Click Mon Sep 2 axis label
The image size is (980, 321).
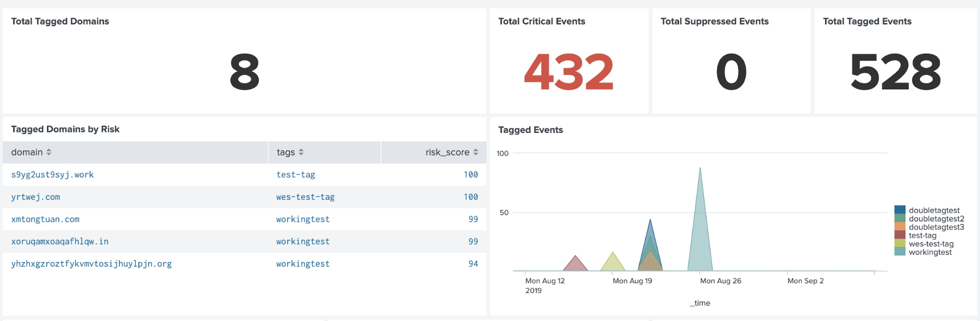coord(805,281)
